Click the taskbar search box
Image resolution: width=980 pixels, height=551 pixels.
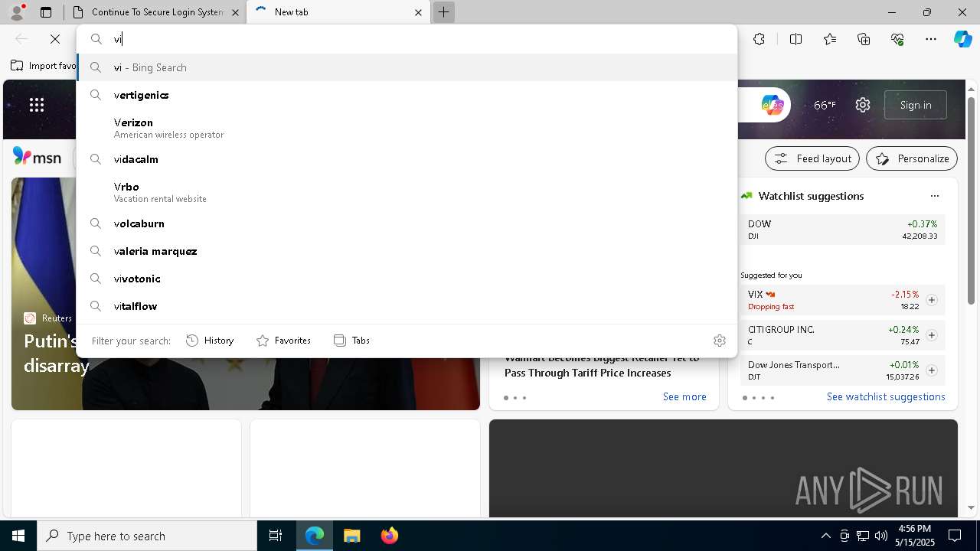click(147, 536)
